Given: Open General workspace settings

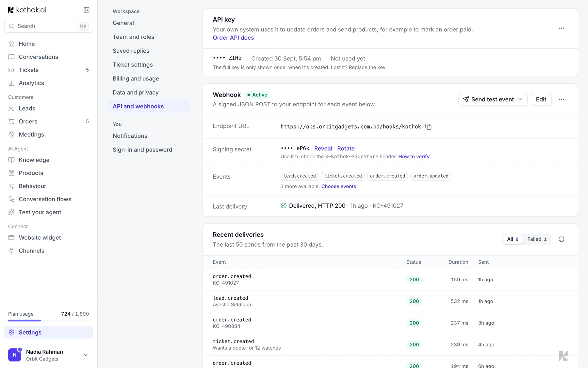Looking at the screenshot, I should pos(149,23).
